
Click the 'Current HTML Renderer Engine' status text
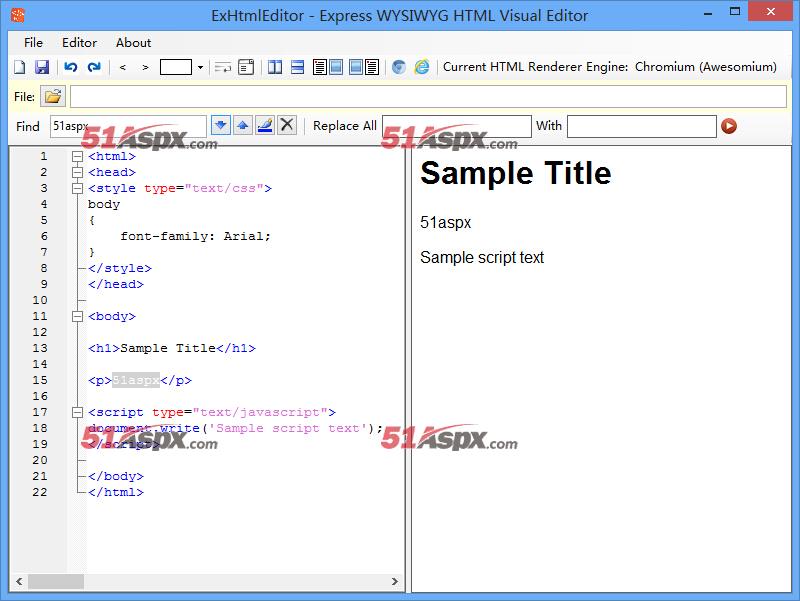coord(610,67)
